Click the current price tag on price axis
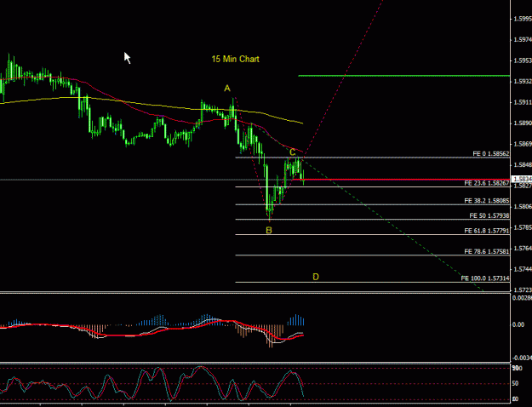 pyautogui.click(x=522, y=179)
